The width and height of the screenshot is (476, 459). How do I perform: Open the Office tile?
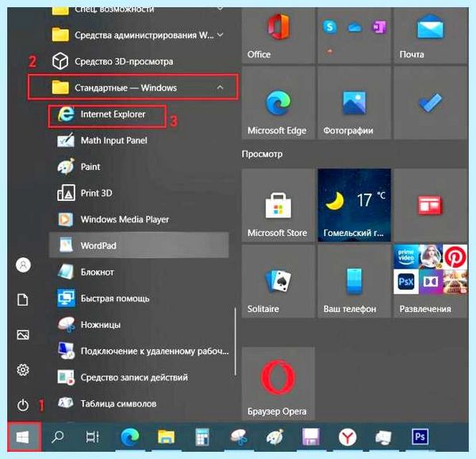(x=278, y=36)
